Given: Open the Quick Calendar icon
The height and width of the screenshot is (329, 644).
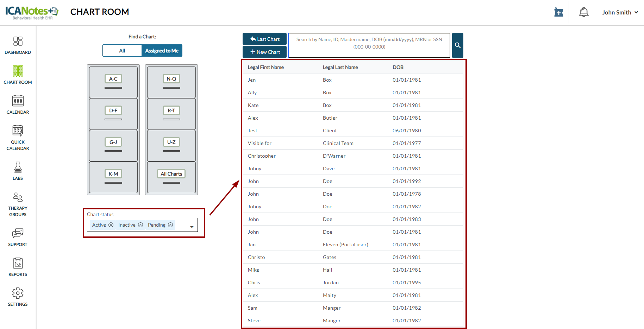Looking at the screenshot, I should coord(18,131).
